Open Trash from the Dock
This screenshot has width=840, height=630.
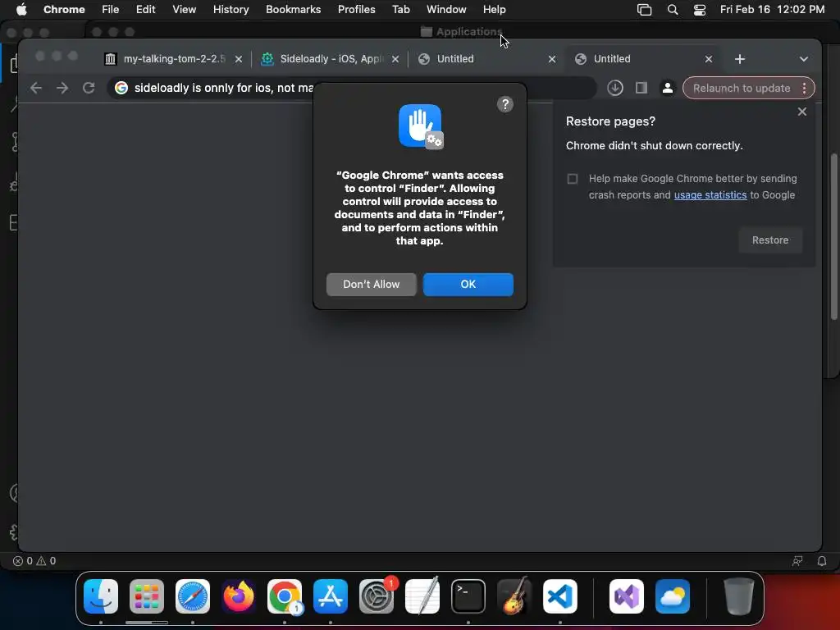tap(739, 596)
